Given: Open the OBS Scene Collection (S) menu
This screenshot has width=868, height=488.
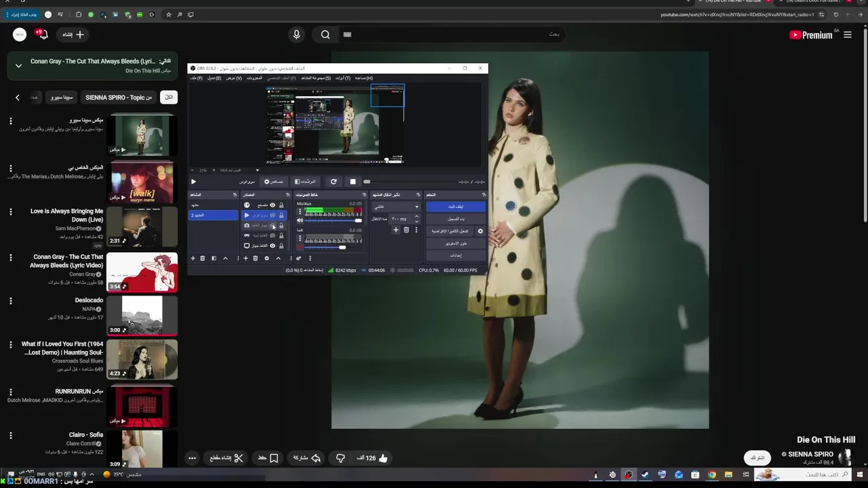Looking at the screenshot, I should [x=316, y=78].
